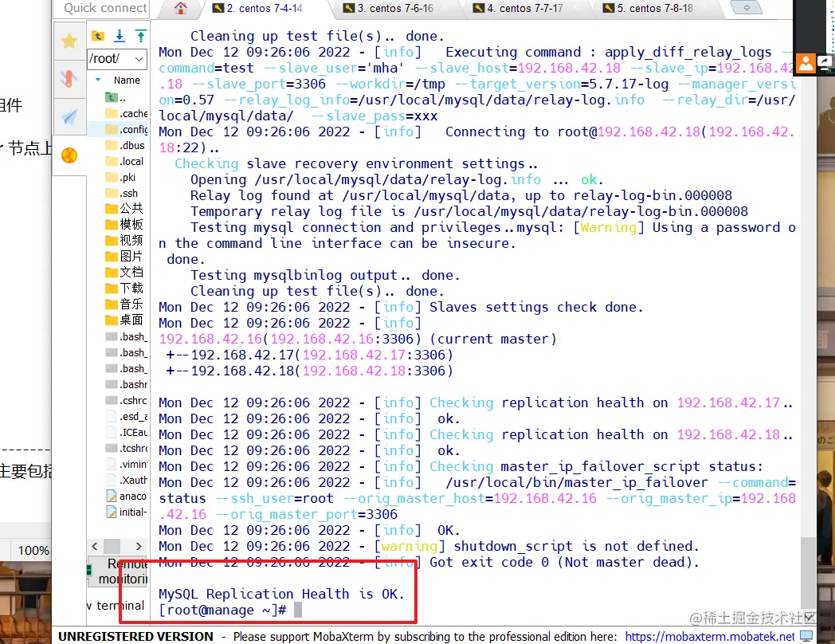Select the .dbus folder
The image size is (835, 644).
126,145
